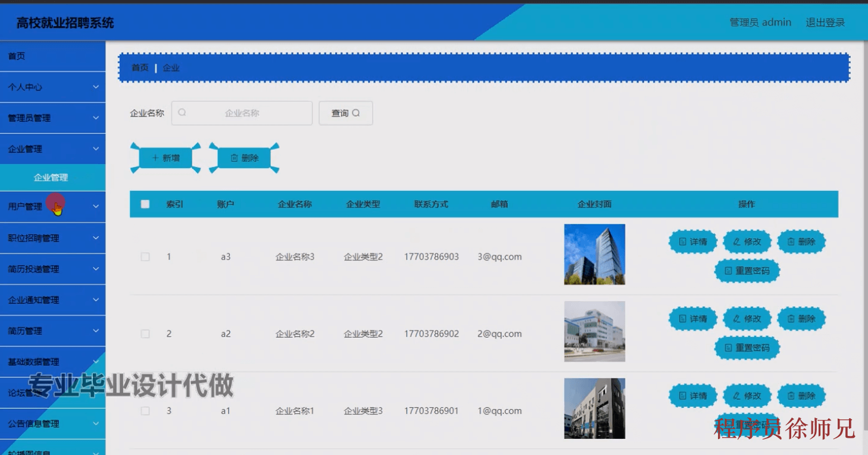Screen dimensions: 868x455
Task: Select the 企业管理 submenu item
Action: coord(53,177)
